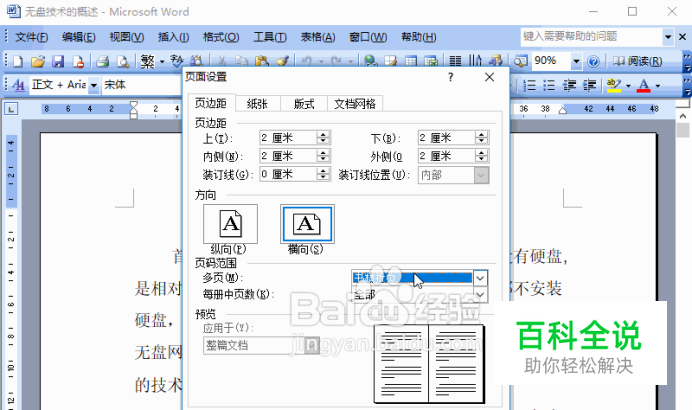Click the 宋体 font name box

141,85
